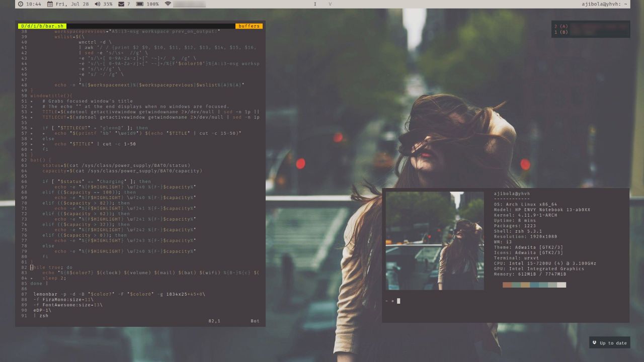Click the 'Up to date' notification icon
This screenshot has width=644, height=362.
[x=595, y=343]
